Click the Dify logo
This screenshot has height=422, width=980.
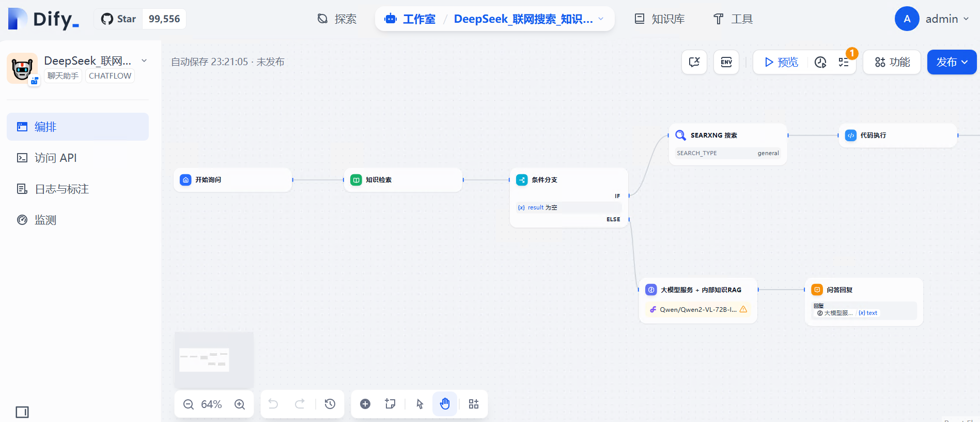43,19
